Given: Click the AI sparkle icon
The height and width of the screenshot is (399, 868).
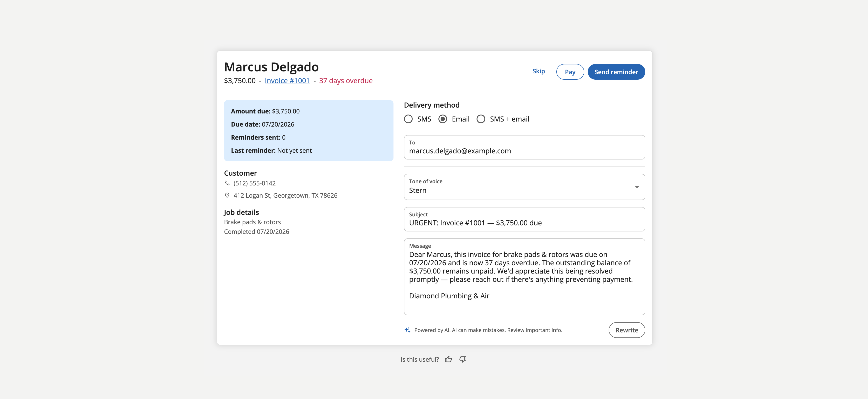Looking at the screenshot, I should 407,330.
